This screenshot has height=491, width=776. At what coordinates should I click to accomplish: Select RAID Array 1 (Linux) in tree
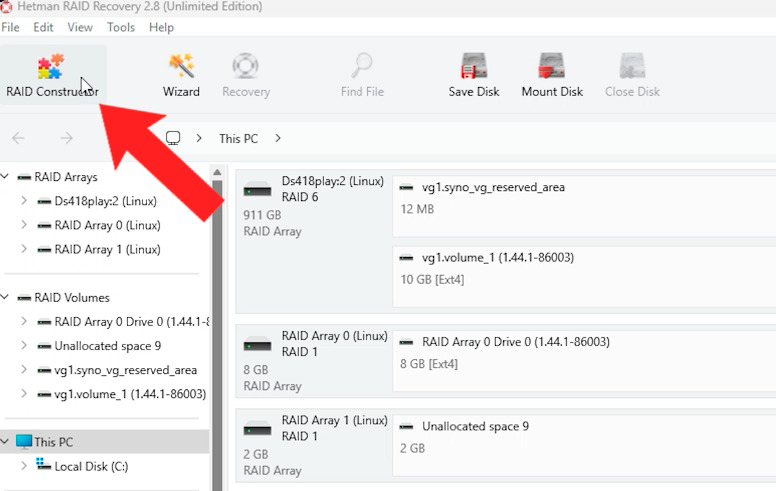(107, 249)
